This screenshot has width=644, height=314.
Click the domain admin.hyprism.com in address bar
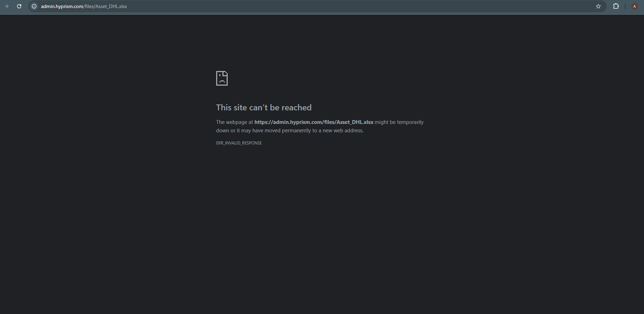tap(62, 6)
